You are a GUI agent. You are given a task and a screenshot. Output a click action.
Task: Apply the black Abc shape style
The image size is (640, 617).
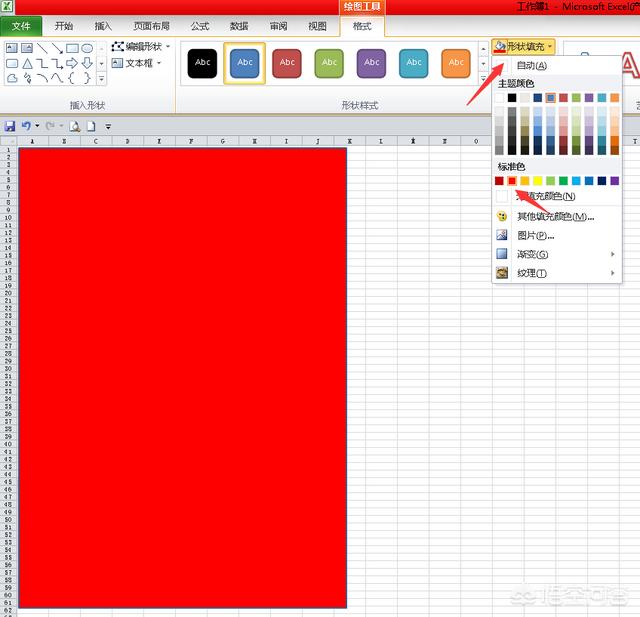pyautogui.click(x=202, y=63)
